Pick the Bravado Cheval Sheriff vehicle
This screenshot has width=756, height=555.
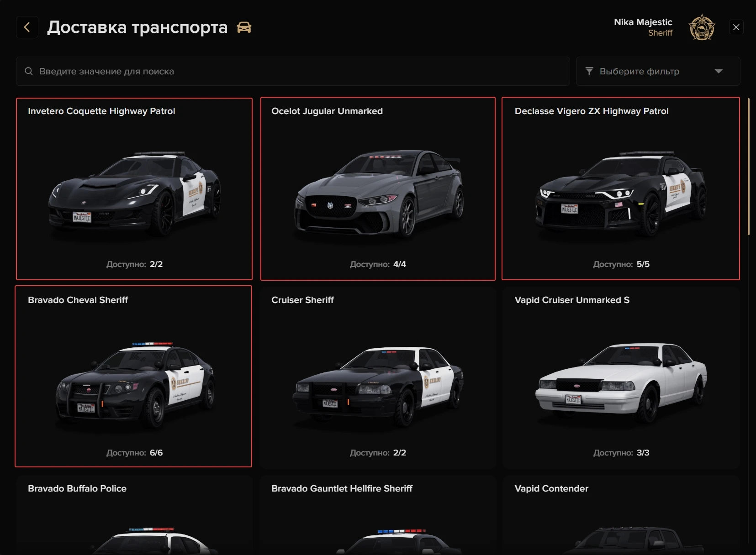coord(133,376)
